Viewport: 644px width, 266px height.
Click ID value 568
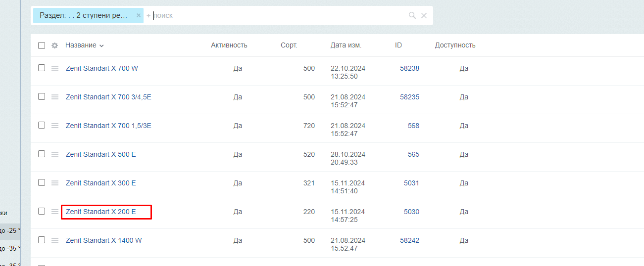(413, 126)
